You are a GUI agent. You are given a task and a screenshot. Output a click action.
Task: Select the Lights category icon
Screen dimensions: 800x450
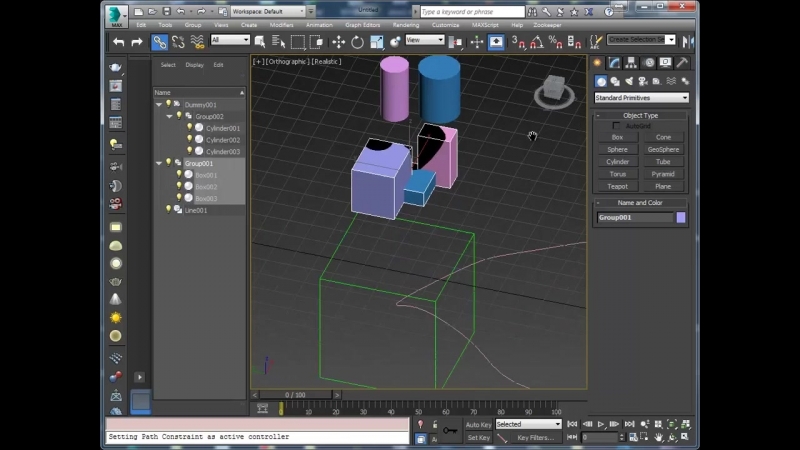pyautogui.click(x=629, y=81)
